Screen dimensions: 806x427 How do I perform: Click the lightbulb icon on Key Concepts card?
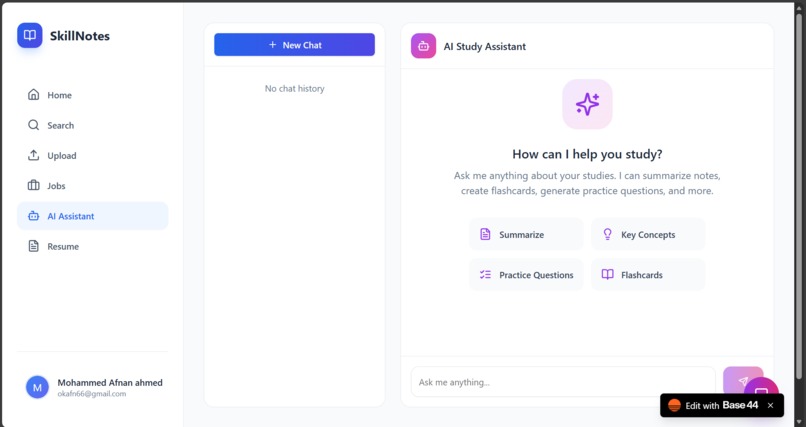point(608,234)
